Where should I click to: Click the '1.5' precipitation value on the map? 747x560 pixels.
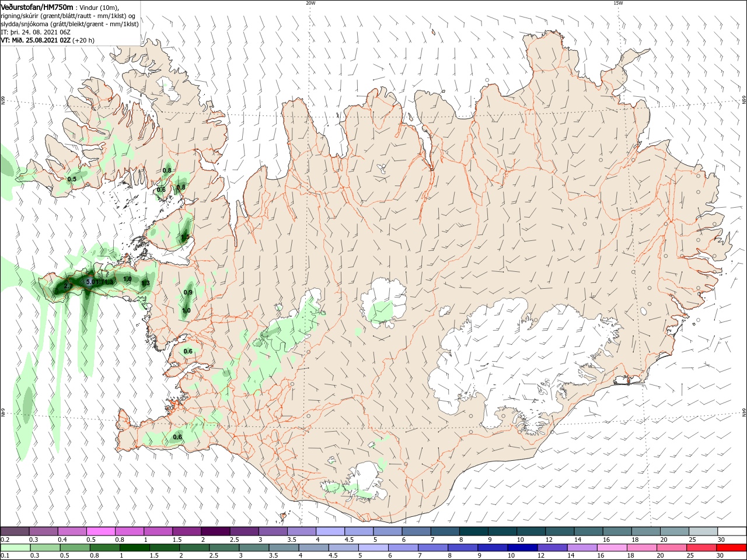184,237
